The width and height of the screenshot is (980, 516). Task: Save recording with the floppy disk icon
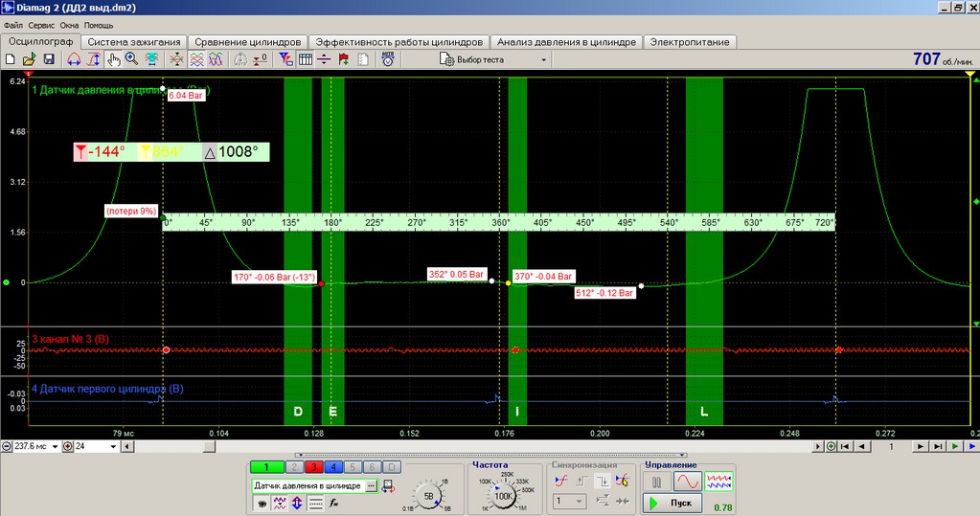click(49, 59)
